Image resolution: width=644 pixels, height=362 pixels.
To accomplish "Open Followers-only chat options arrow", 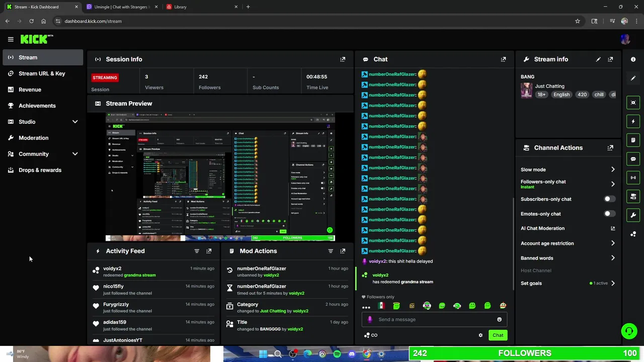I will coord(613,184).
